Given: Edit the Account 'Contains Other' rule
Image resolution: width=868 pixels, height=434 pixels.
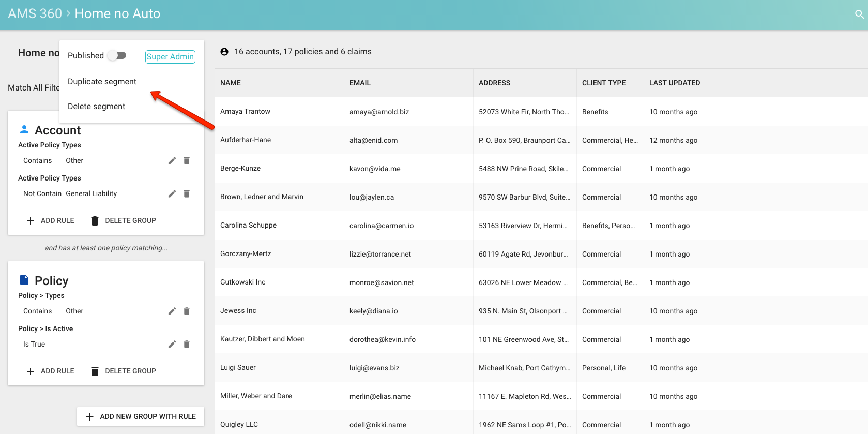Looking at the screenshot, I should click(172, 161).
